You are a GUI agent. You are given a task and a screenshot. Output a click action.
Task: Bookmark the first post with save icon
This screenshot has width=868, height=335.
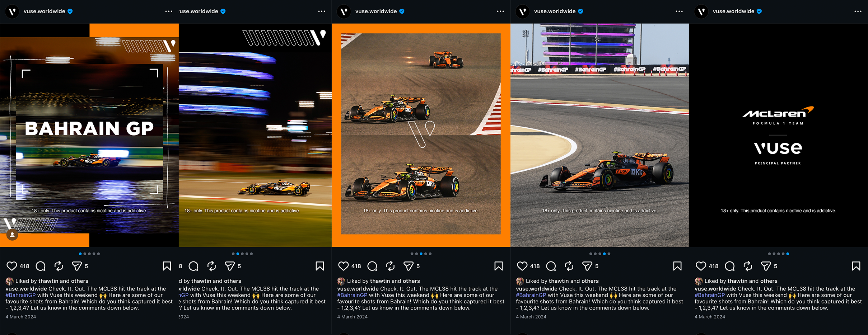click(167, 266)
